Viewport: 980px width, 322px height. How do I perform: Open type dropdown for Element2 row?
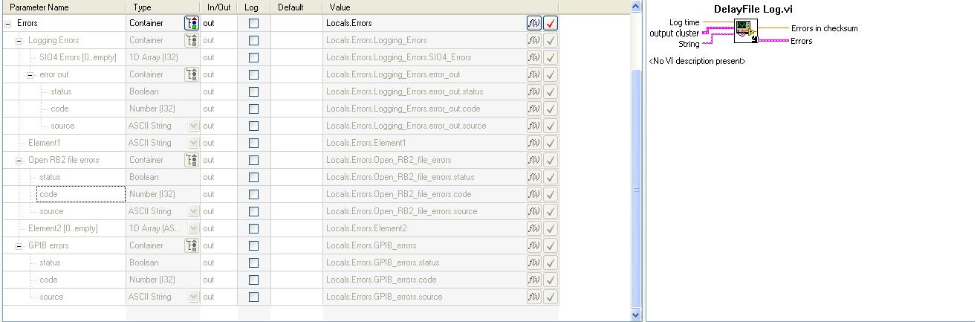pyautogui.click(x=194, y=228)
